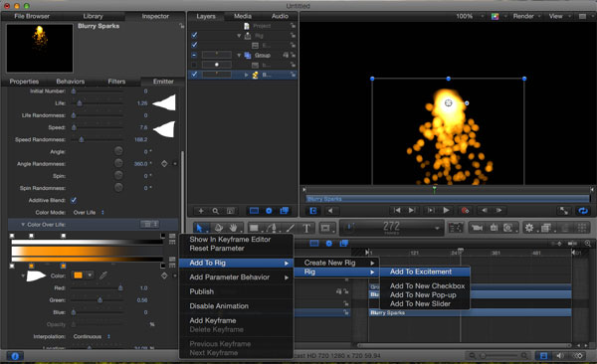The width and height of the screenshot is (597, 364).
Task: Click the search icon under Layers
Action: 216,211
